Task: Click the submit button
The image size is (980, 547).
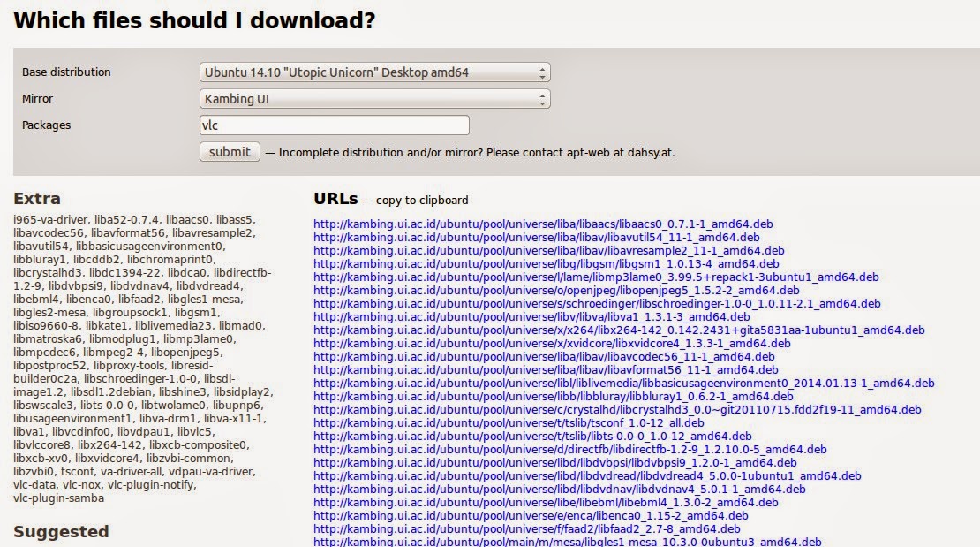Action: (x=230, y=152)
